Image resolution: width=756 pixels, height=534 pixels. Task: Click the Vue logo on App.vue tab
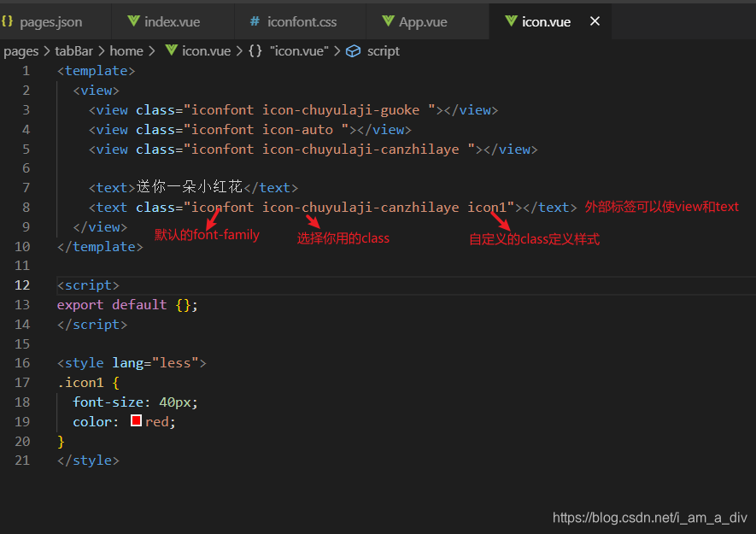[x=388, y=21]
